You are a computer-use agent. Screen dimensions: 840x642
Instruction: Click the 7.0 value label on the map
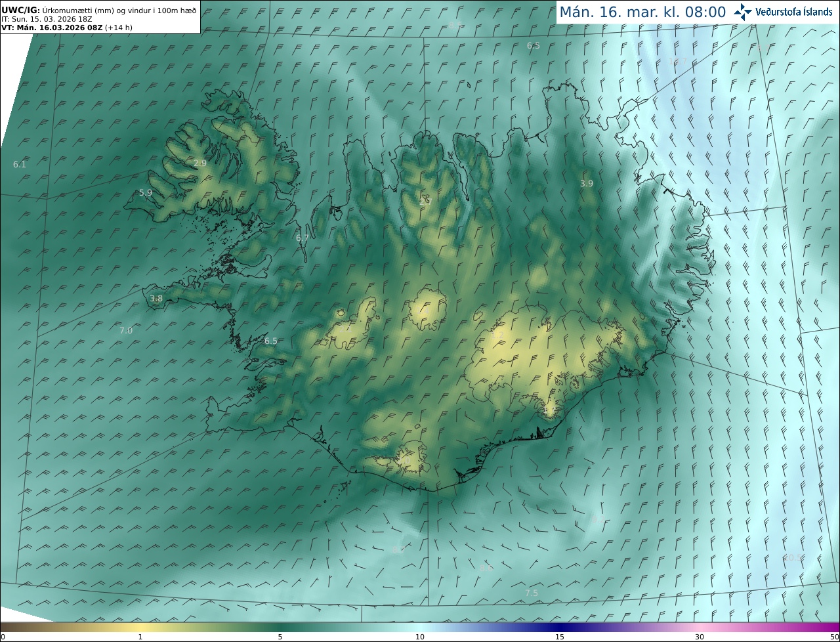click(x=126, y=330)
